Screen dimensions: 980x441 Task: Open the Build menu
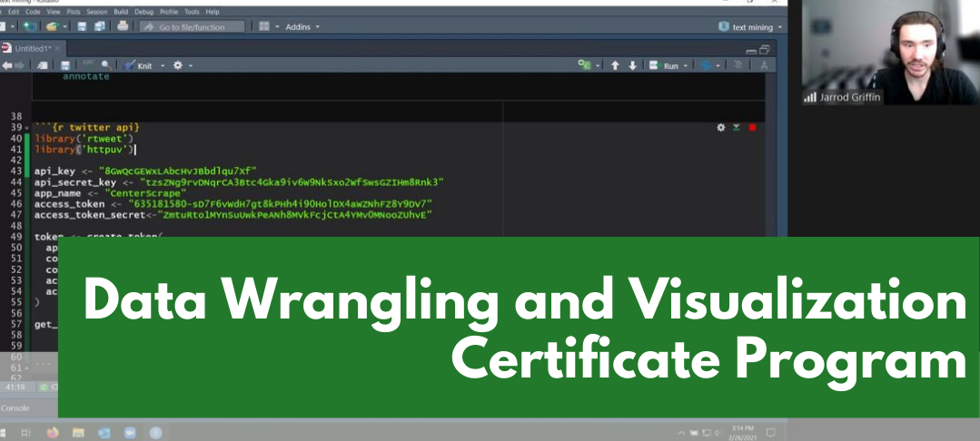(x=121, y=11)
